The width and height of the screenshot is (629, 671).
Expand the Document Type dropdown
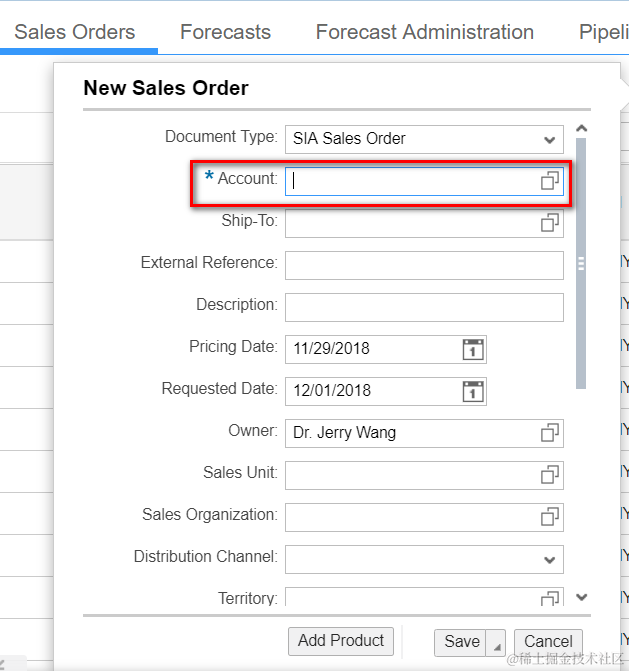(549, 140)
